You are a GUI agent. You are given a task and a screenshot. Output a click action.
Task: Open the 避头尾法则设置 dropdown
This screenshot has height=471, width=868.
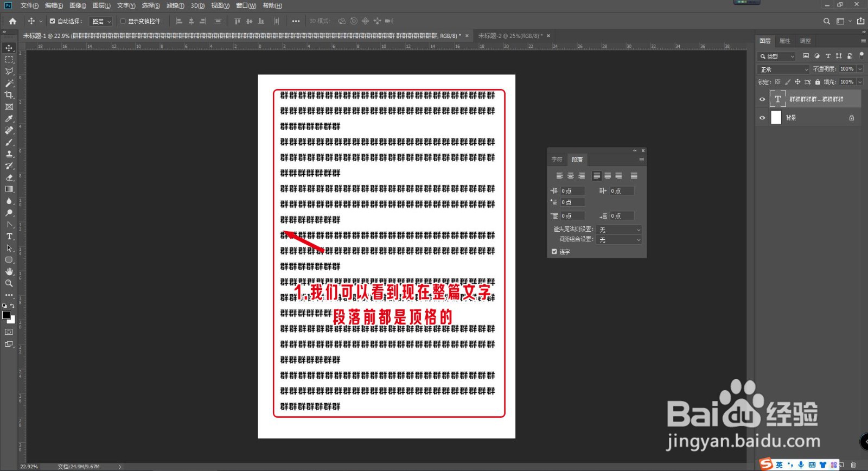(x=619, y=230)
